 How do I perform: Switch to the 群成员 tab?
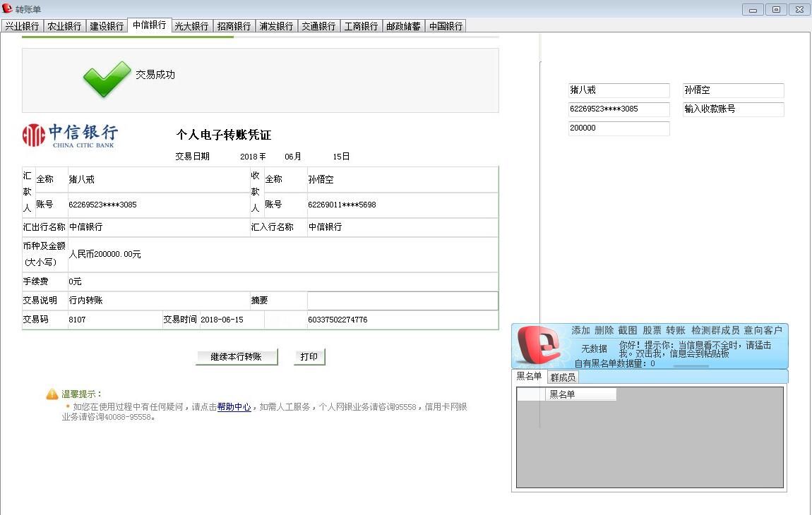click(x=563, y=377)
